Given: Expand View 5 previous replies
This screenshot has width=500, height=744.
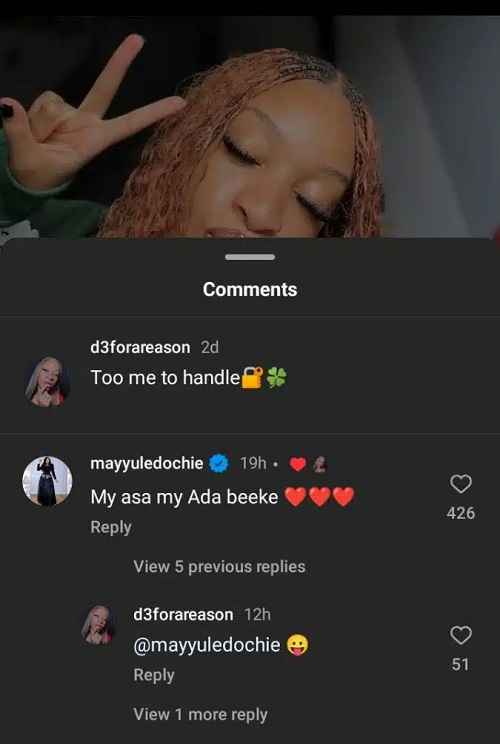Looking at the screenshot, I should click(219, 567).
